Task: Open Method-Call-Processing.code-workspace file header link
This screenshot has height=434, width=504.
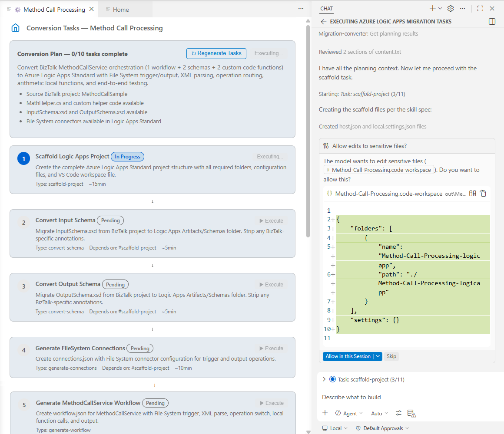Action: coord(388,194)
